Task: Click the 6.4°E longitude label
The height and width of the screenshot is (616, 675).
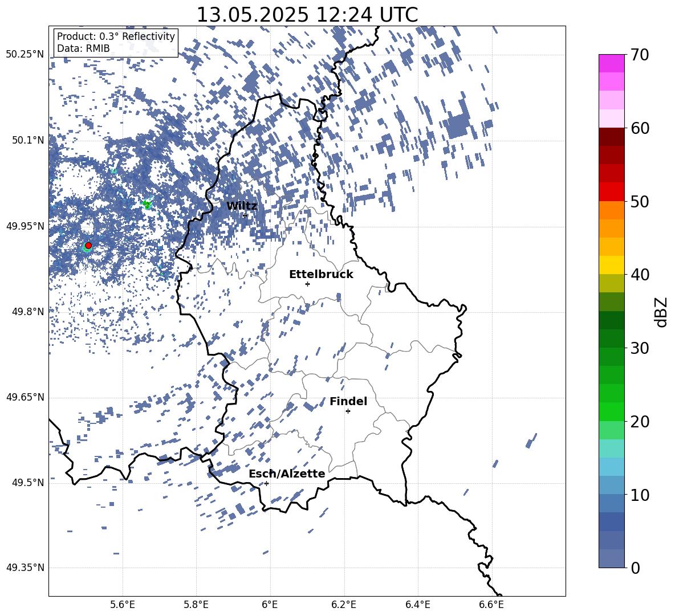Action: tap(417, 605)
